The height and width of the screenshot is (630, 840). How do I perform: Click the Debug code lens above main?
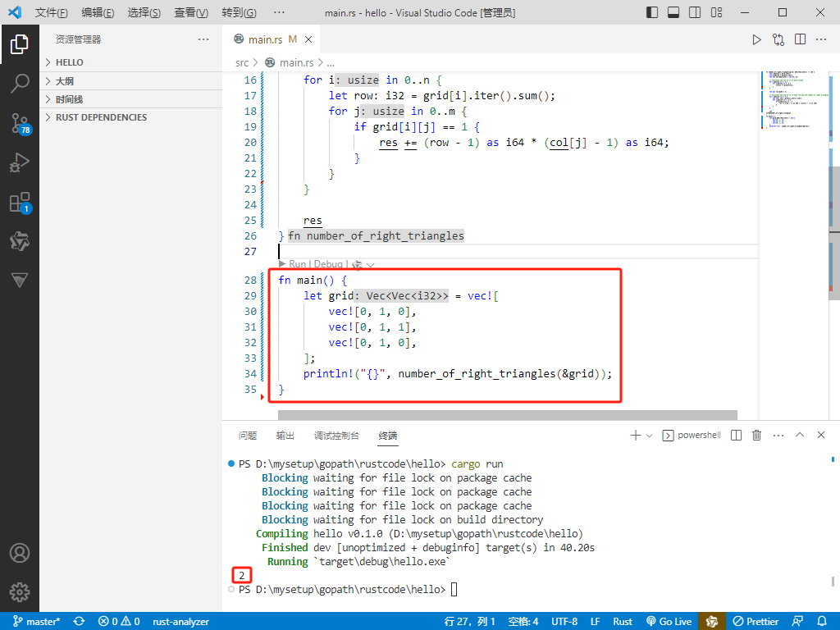click(x=328, y=264)
